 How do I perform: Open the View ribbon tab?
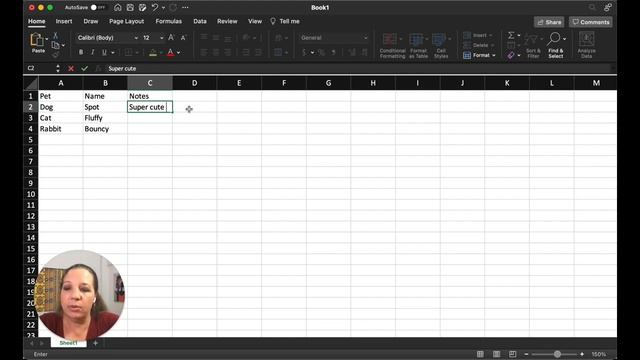pos(255,21)
